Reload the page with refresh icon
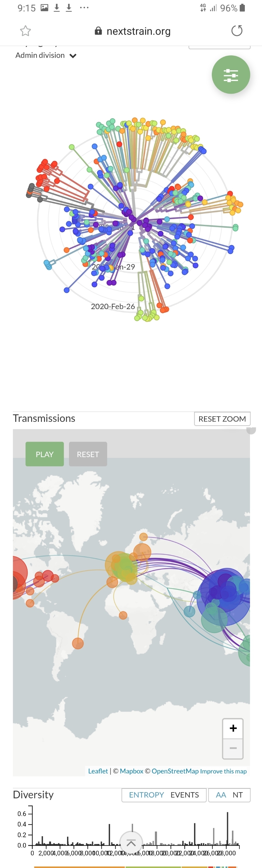The image size is (262, 868). coord(237,31)
